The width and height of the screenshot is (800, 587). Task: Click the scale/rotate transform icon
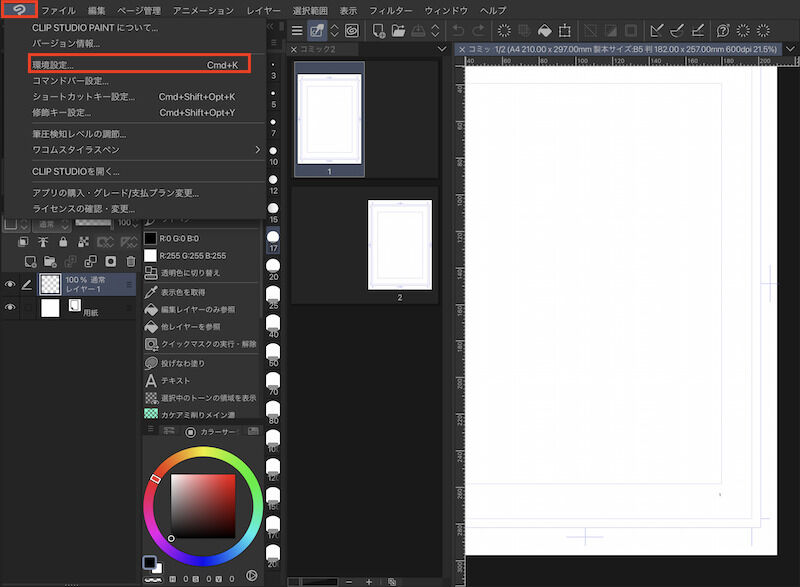(x=565, y=31)
